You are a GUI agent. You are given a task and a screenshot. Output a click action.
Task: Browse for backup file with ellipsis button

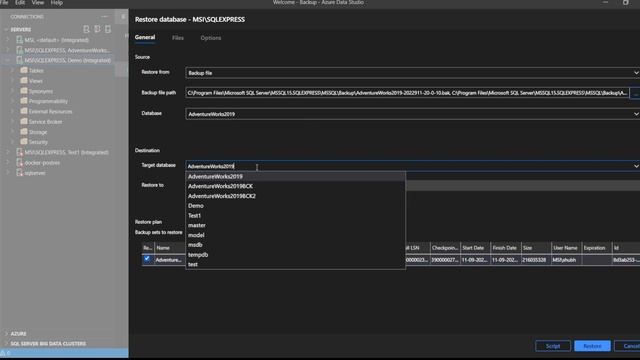click(635, 93)
